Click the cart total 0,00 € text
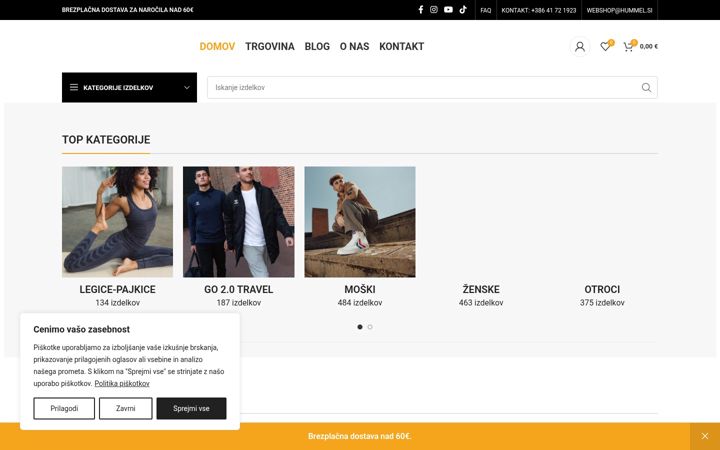The image size is (720, 450). click(x=649, y=46)
